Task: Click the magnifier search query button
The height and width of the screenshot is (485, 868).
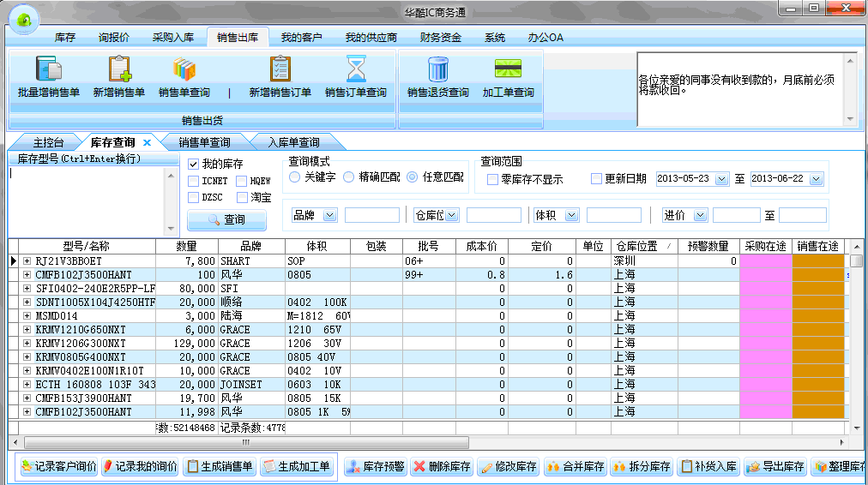Action: pos(227,219)
